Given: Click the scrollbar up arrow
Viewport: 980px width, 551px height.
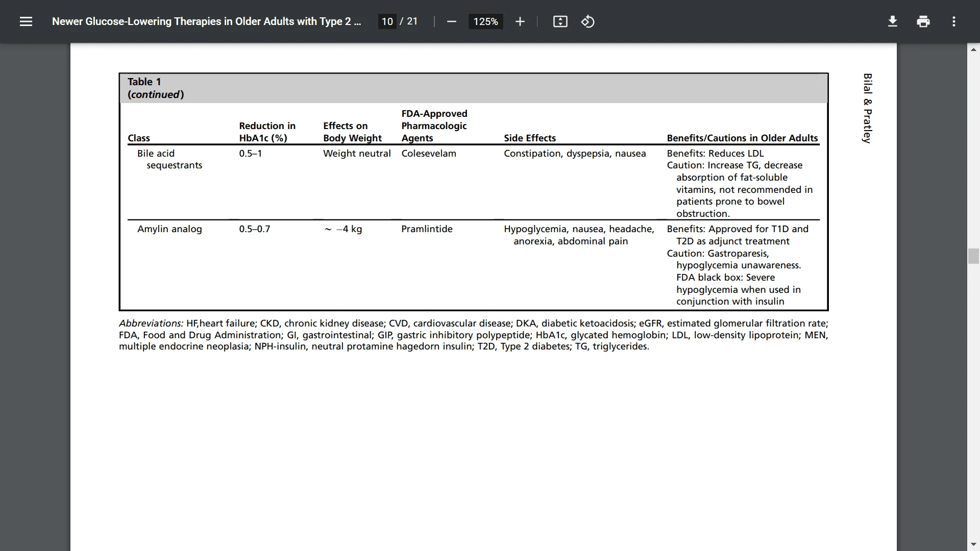Looking at the screenshot, I should (973, 49).
